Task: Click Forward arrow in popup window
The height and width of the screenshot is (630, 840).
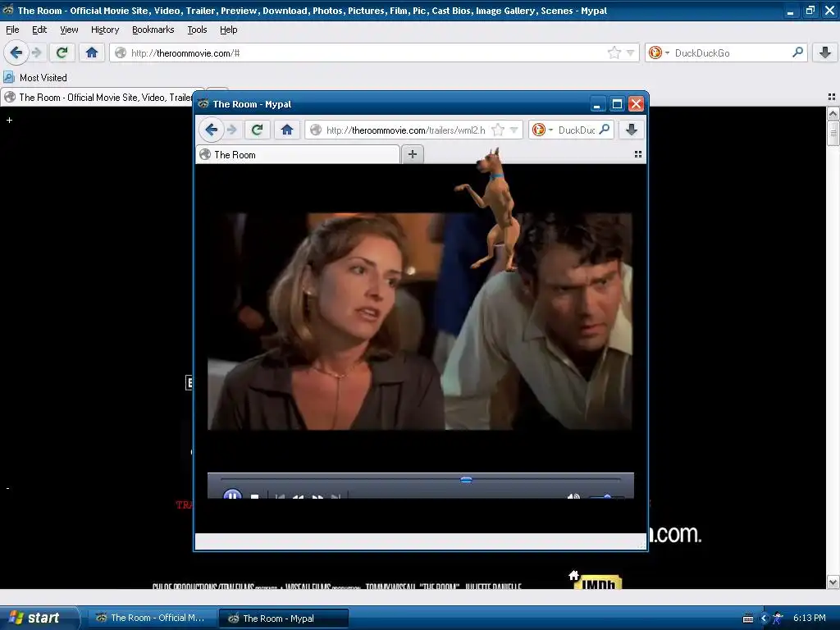Action: coord(232,130)
